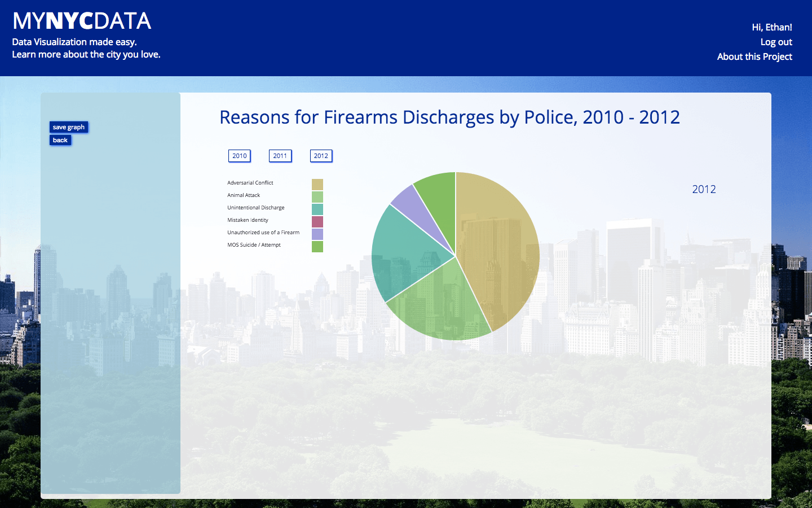This screenshot has width=812, height=508.
Task: Click the Animal Attack legend label
Action: pos(244,195)
